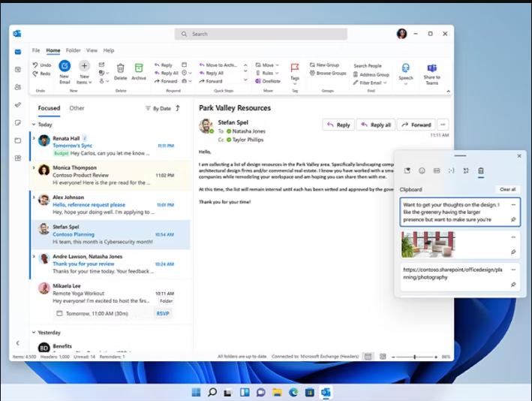Click Clear all in Clipboard panel

pos(507,189)
